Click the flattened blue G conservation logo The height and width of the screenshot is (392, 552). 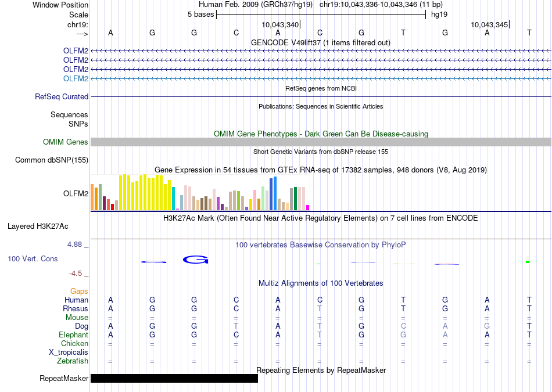(x=154, y=262)
